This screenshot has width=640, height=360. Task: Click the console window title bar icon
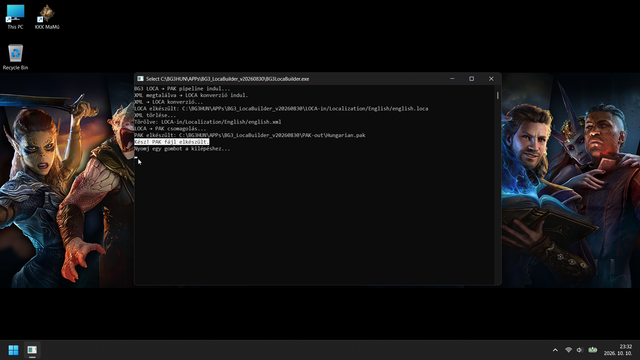point(140,79)
